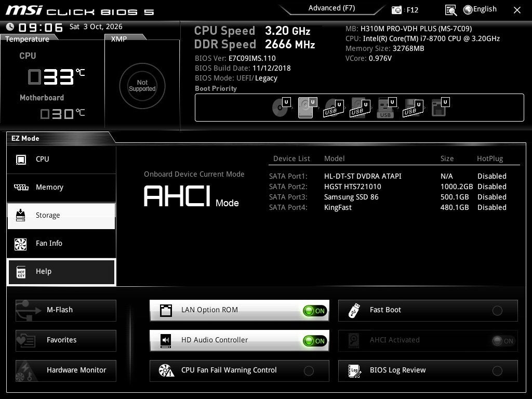Viewport: 532px width, 399px height.
Task: Click the 500.1GB size value
Action: [x=455, y=197]
